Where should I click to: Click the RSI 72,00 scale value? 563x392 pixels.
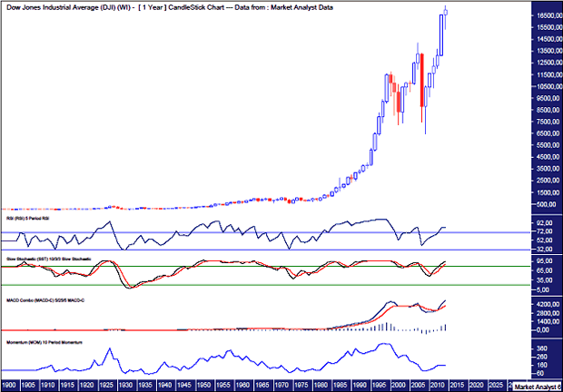546,231
